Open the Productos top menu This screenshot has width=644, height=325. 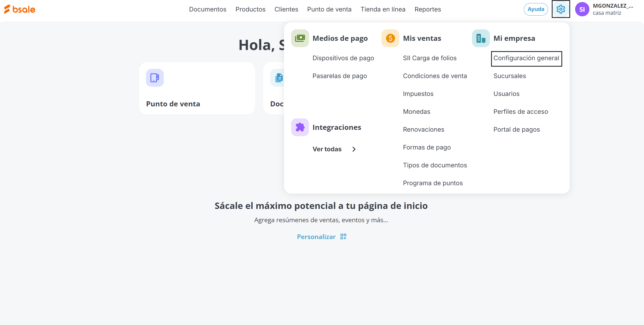coord(250,9)
